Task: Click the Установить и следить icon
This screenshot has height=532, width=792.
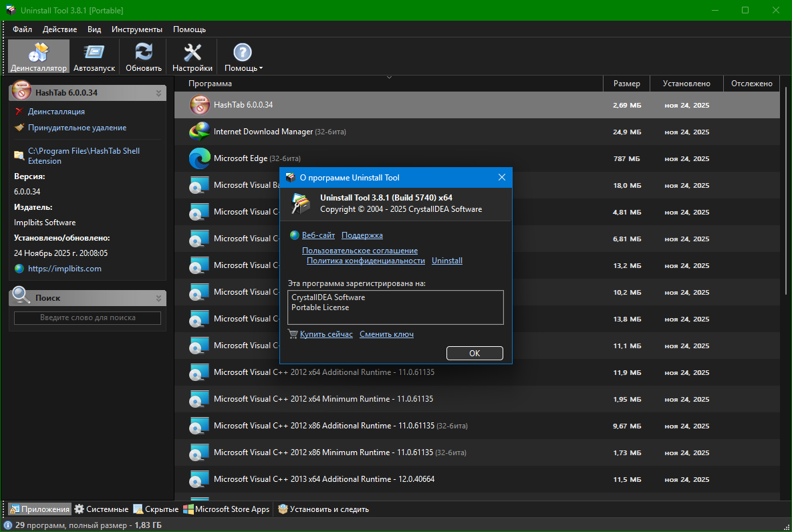Action: [x=283, y=509]
